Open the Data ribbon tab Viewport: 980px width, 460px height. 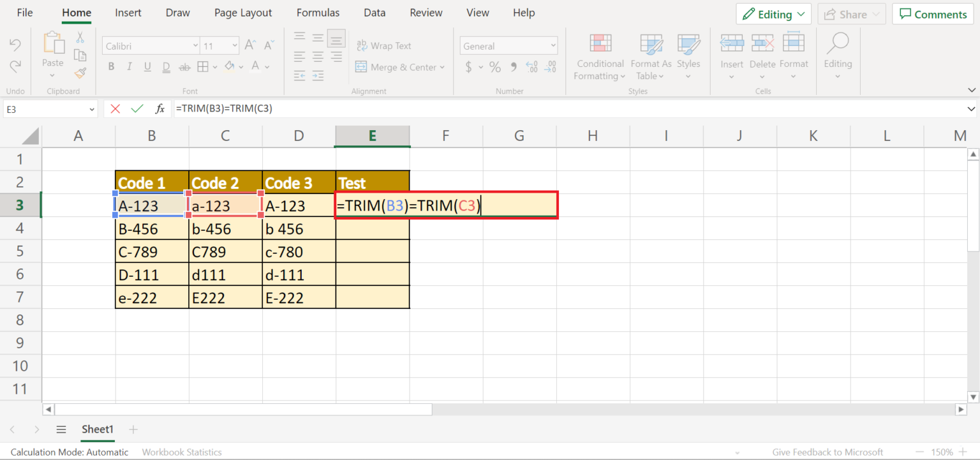click(x=375, y=12)
